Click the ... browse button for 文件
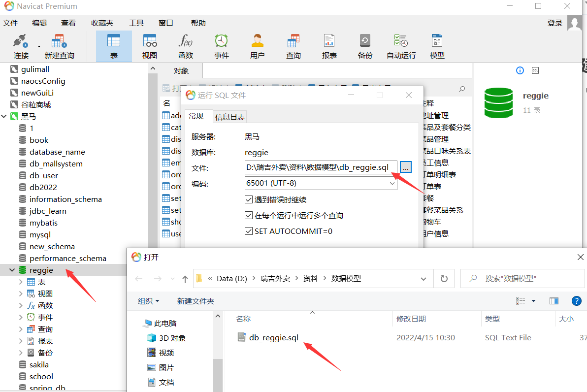This screenshot has height=392, width=587. [405, 167]
